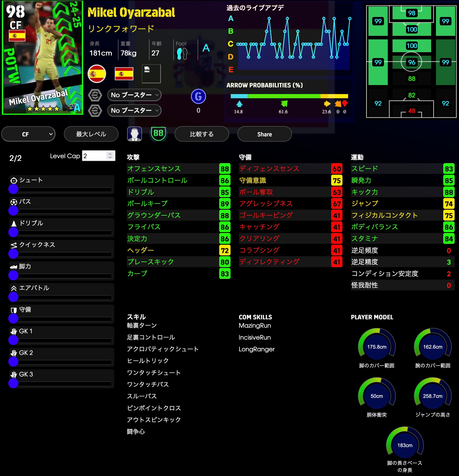Click the 98 top center position rating

412,13
